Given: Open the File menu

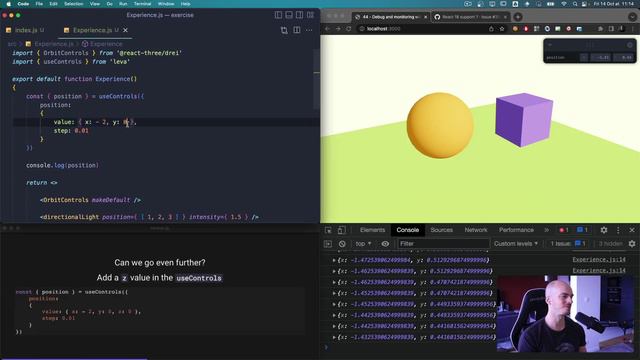Looking at the screenshot, I should click(x=39, y=4).
